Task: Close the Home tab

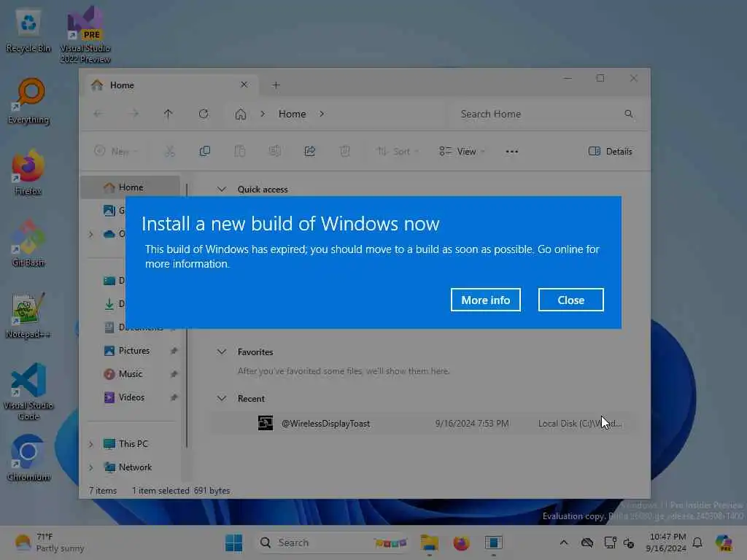Action: [x=244, y=85]
